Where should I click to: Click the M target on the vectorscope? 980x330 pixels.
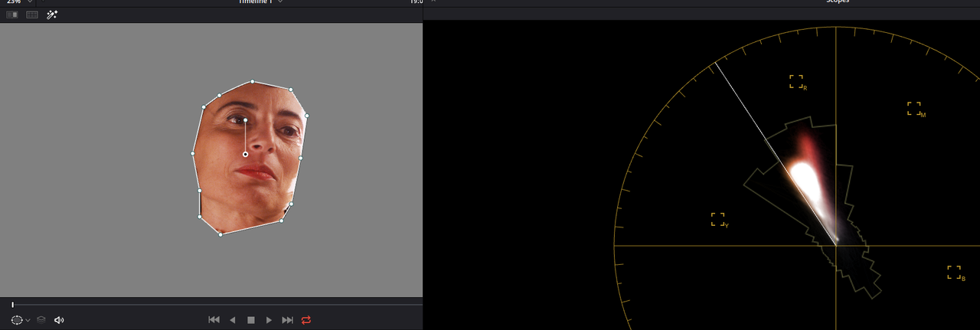(x=915, y=109)
